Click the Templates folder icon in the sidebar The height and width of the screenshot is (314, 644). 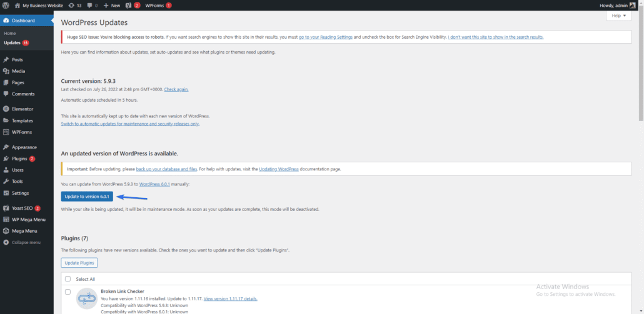tap(6, 120)
